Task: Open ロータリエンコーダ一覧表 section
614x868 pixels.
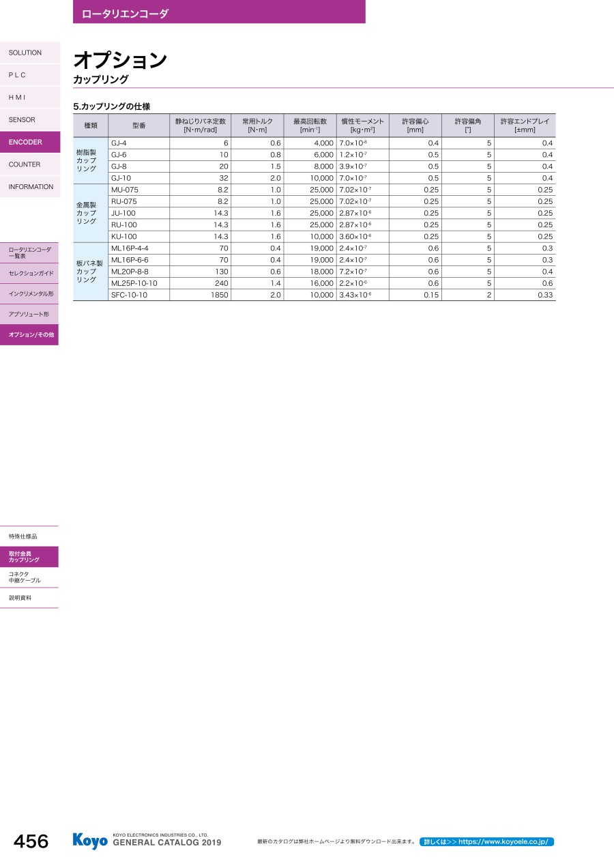Action: (x=29, y=252)
